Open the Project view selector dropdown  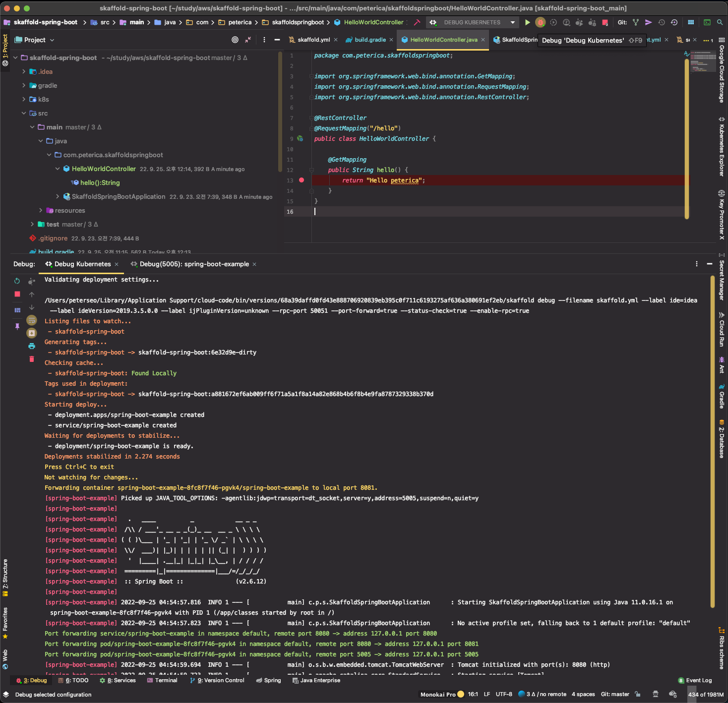[x=35, y=40]
